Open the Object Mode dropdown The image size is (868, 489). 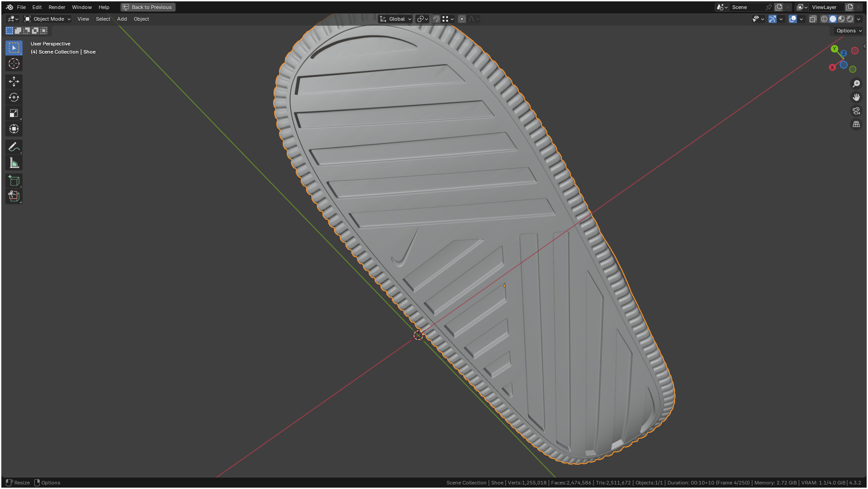pos(47,19)
